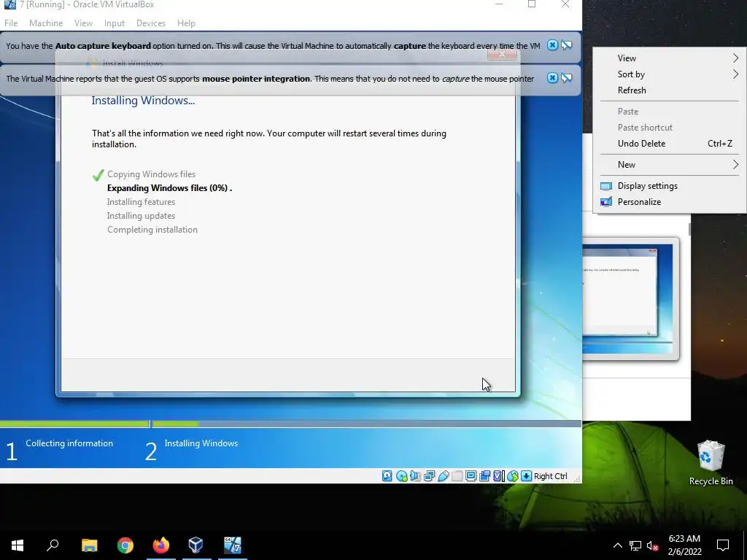Image resolution: width=747 pixels, height=560 pixels.
Task: Click the green setup progress bar
Action: pos(99,424)
